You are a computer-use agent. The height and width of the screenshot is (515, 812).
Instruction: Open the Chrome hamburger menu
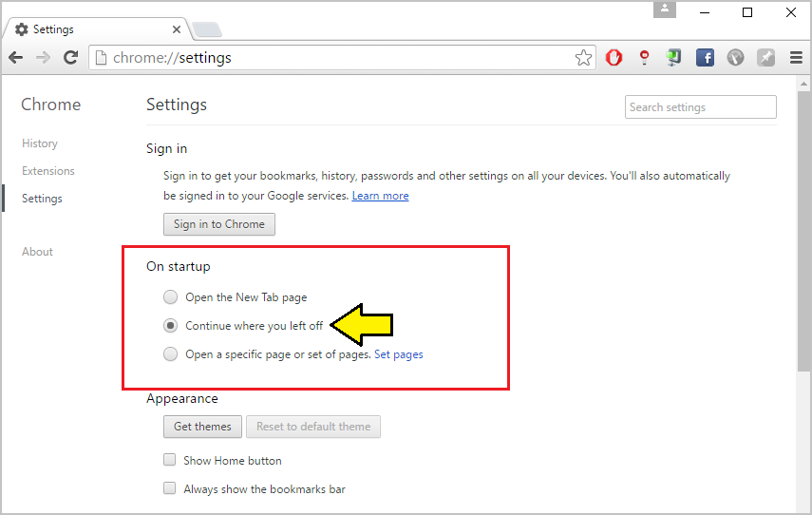796,58
